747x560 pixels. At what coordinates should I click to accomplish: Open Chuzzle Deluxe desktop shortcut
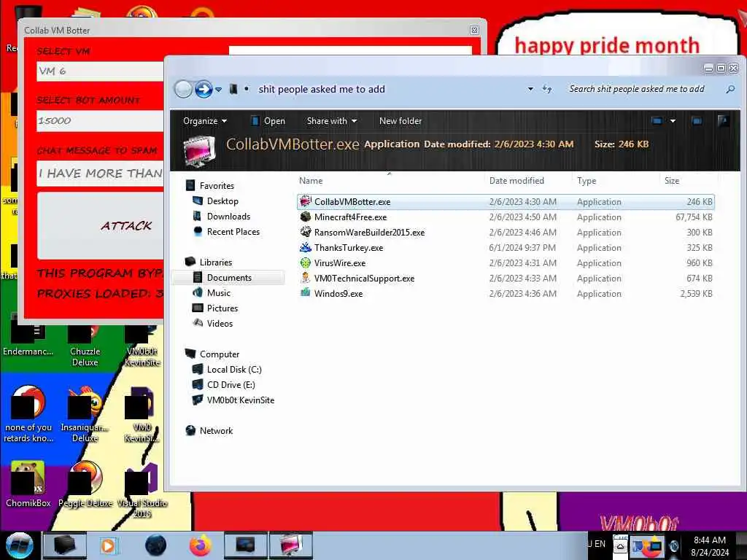click(x=85, y=346)
